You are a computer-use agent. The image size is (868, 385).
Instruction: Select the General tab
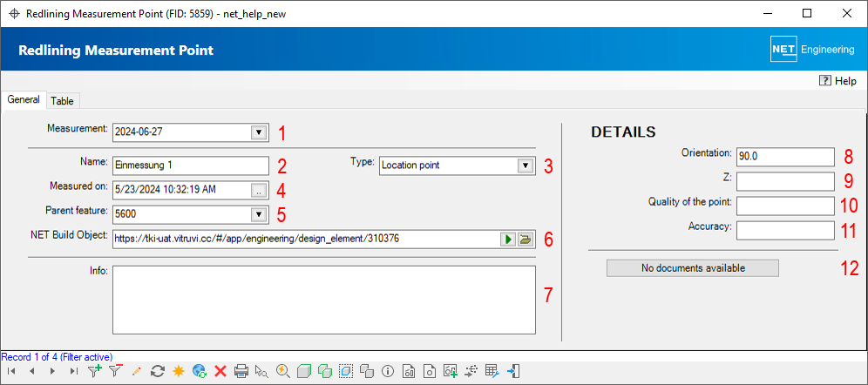coord(24,99)
